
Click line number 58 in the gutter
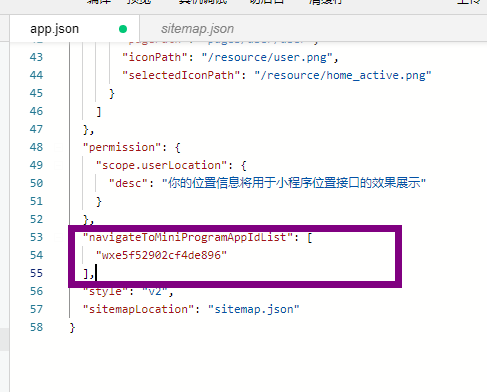[36, 327]
